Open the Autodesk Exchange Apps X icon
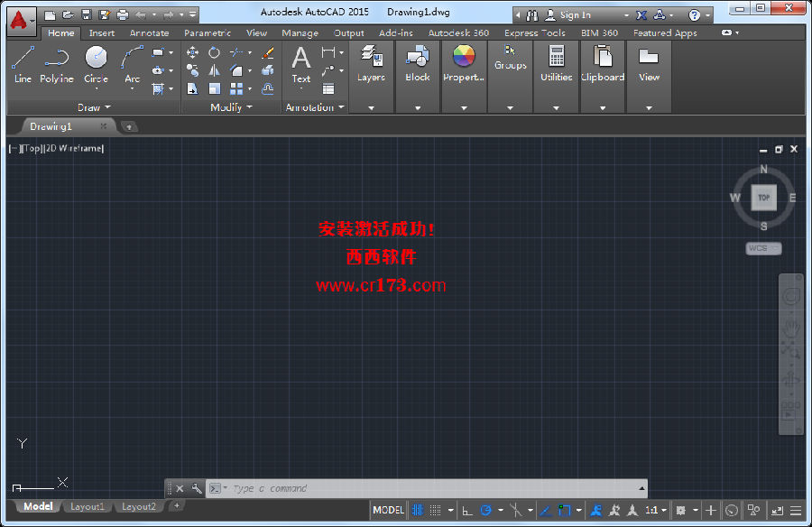This screenshot has height=527, width=812. pyautogui.click(x=641, y=15)
